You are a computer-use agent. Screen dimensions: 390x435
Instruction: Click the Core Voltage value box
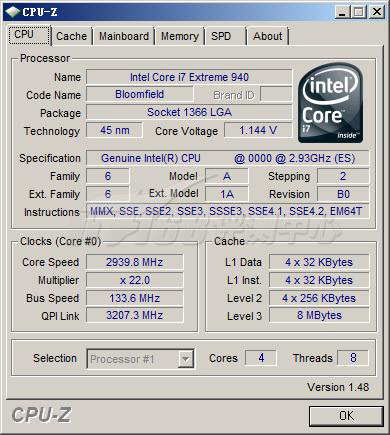coord(258,130)
